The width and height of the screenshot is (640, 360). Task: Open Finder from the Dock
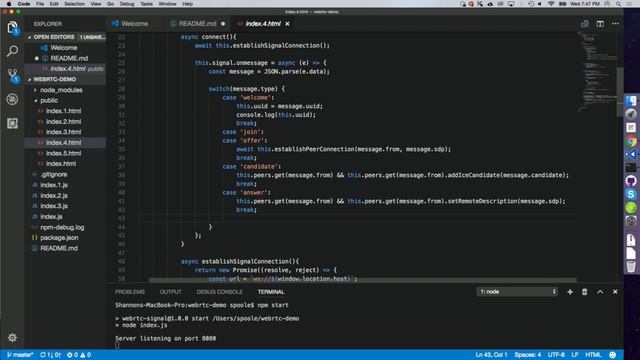[x=631, y=101]
